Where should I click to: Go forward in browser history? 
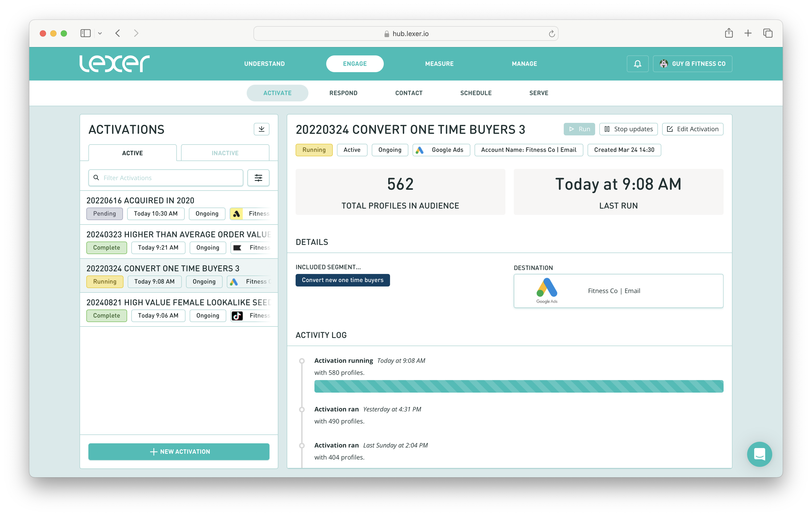(136, 33)
